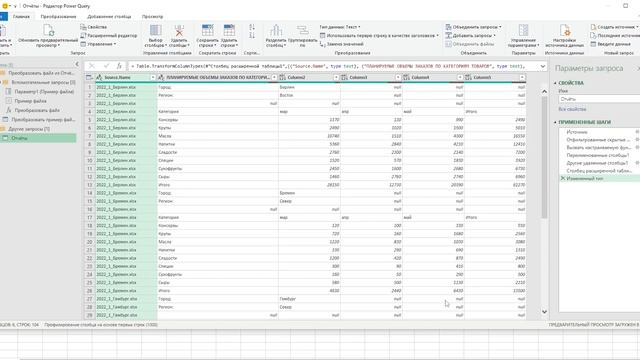Viewport: 640px width, 360px height.
Task: Select the Столбец расширенной таблицы step
Action: 599,171
